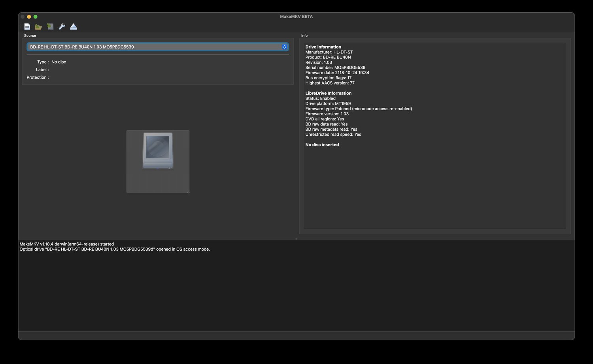Click 'Revision: 1.03' line

click(319, 62)
